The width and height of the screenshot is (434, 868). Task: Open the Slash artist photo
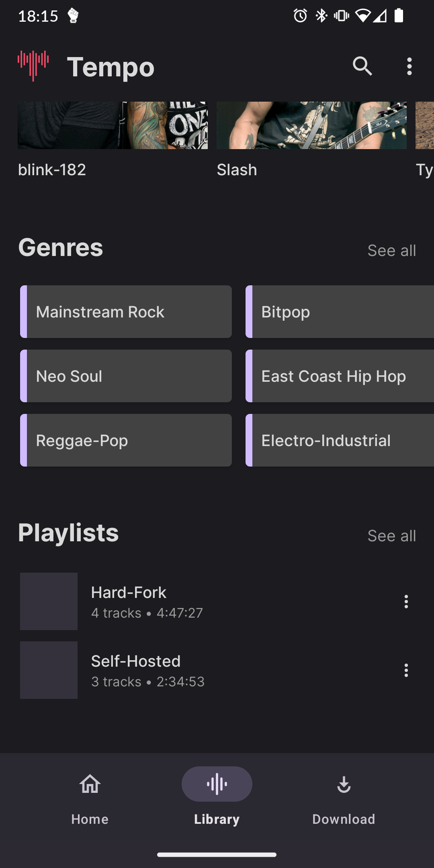311,125
